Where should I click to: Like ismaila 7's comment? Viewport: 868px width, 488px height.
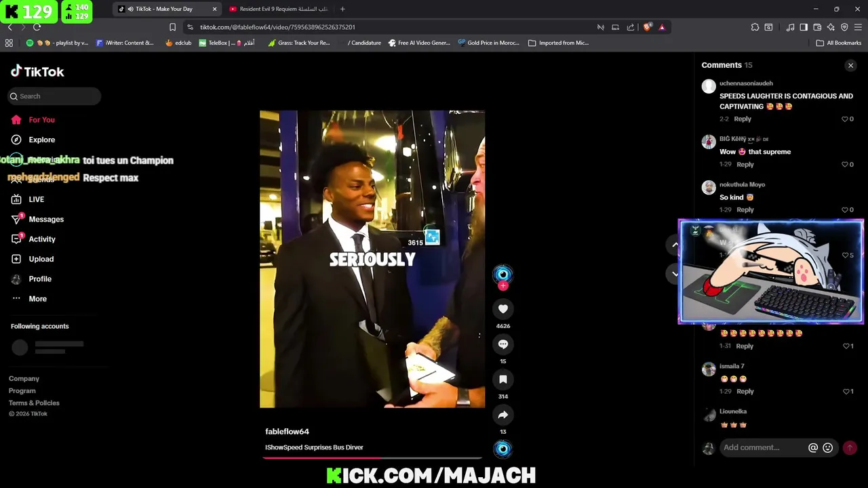[848, 392]
